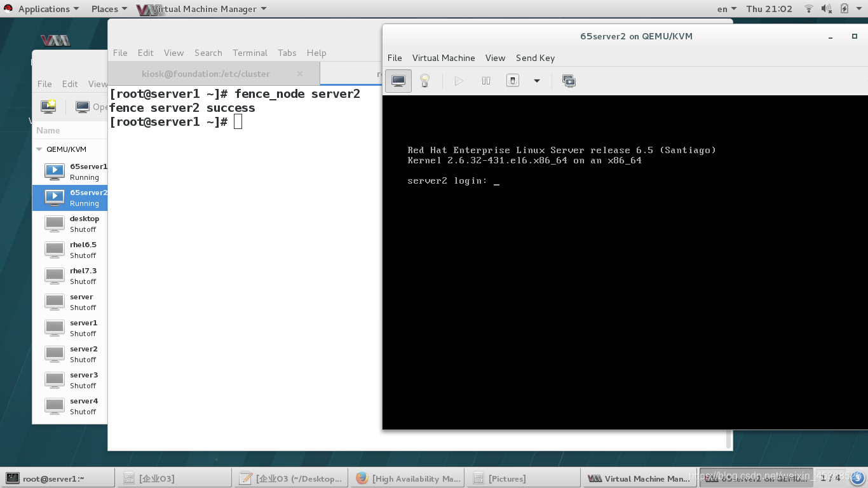Open the terminal Edit menu
Viewport: 868px width, 488px height.
pos(146,53)
